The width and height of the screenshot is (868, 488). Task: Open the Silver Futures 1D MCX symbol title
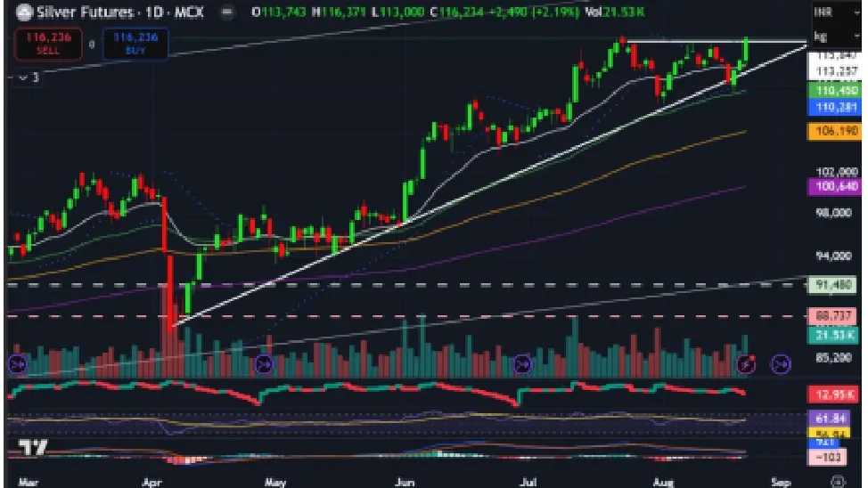tap(120, 12)
